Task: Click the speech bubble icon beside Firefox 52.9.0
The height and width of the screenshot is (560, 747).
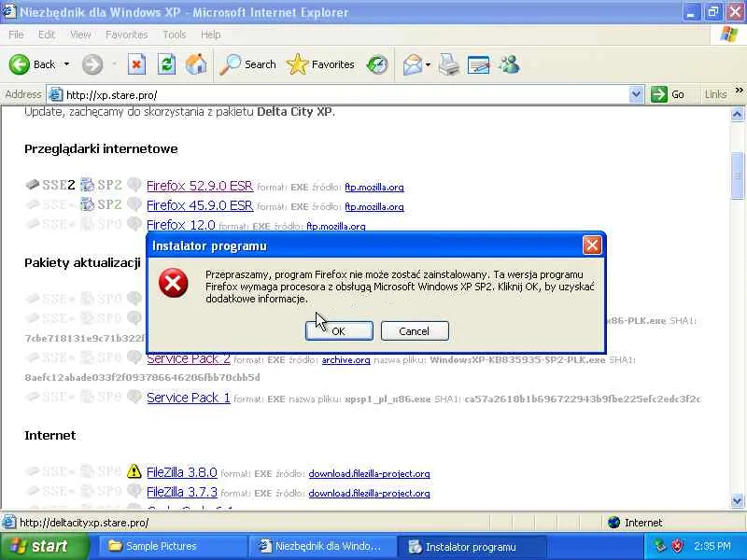Action: [134, 184]
